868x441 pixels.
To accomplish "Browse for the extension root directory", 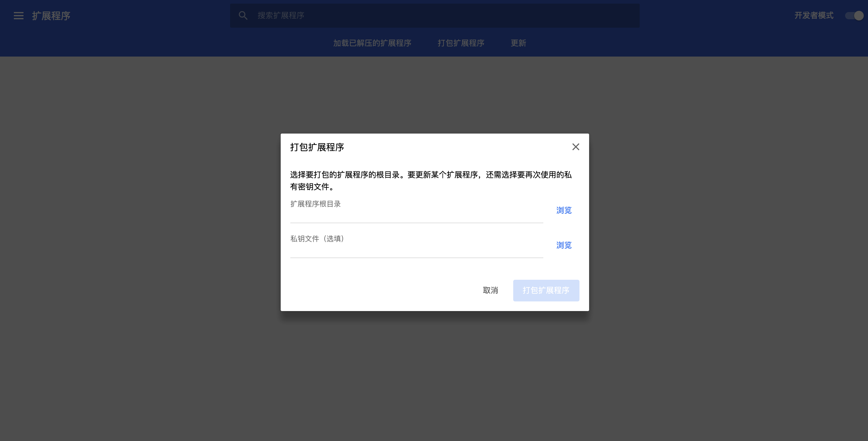I will [x=564, y=210].
